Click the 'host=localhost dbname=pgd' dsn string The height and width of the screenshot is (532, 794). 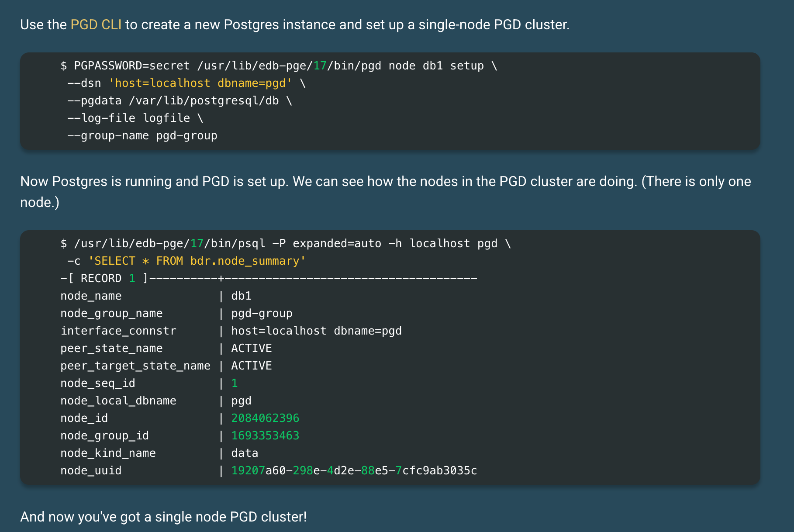pos(200,83)
